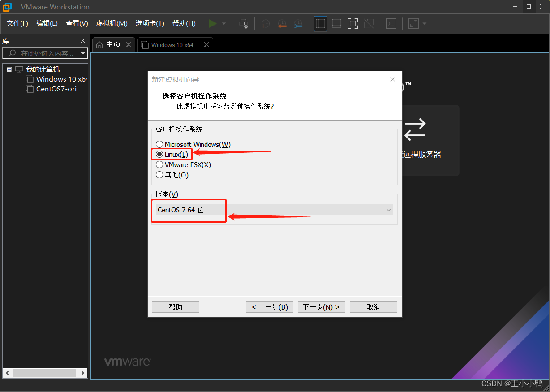Toggle the library sidebar view icon
The height and width of the screenshot is (392, 550).
pos(320,23)
